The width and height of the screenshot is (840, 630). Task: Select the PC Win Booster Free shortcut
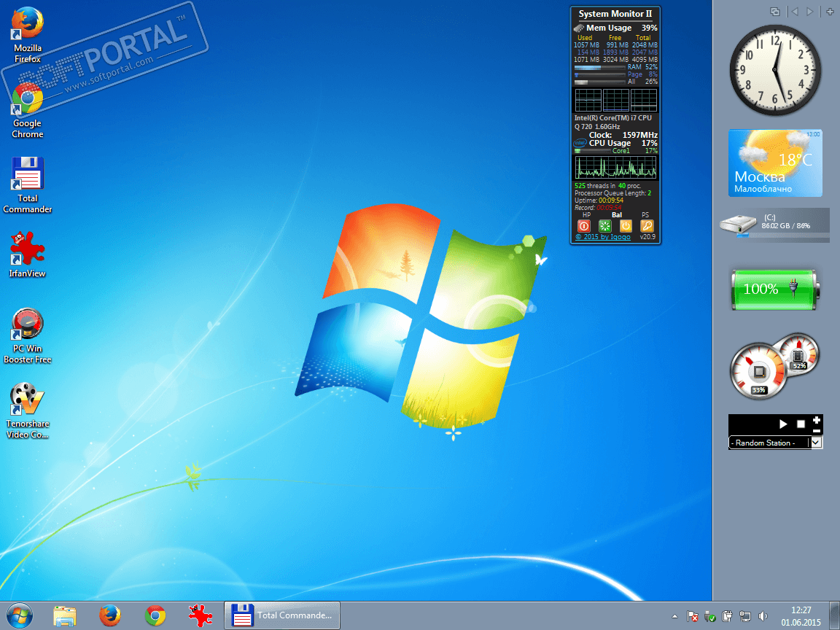pyautogui.click(x=27, y=336)
